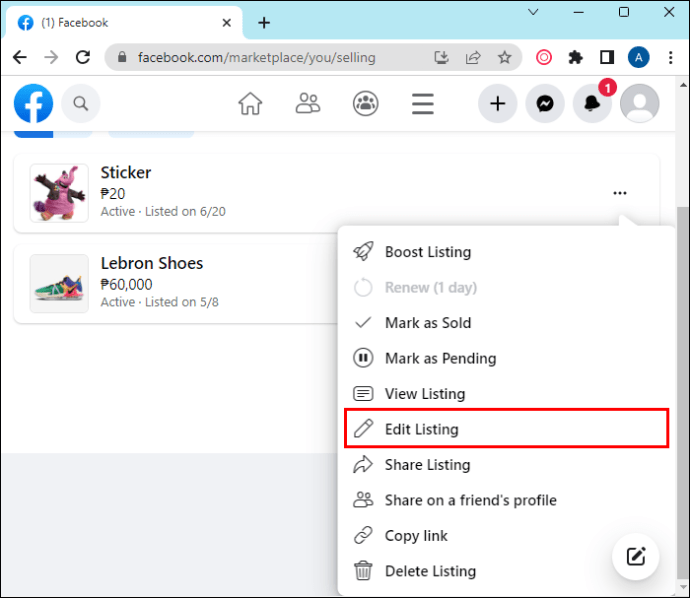
Task: Click the address bar URL
Action: click(x=257, y=57)
